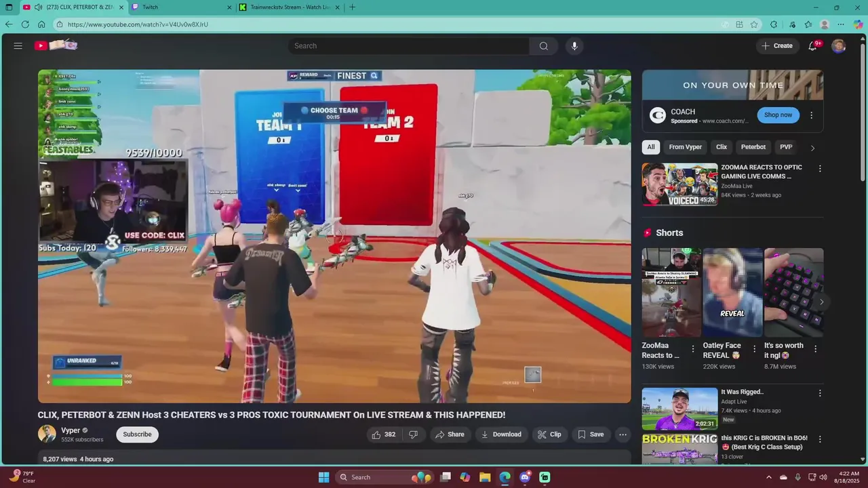Image resolution: width=868 pixels, height=488 pixels.
Task: Open menu for KRIG C is BROKEN video
Action: 820,439
